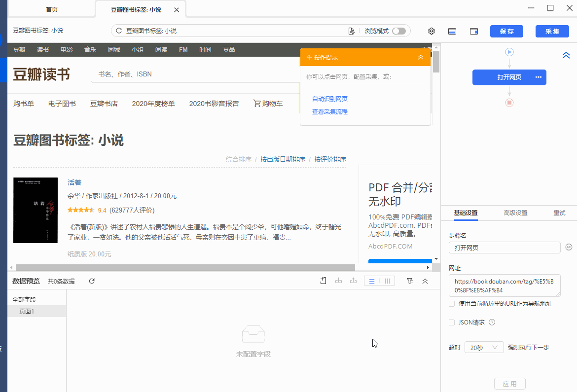Screen dimensions: 577x392
Task: Click the API icon next to step name
Action: [x=569, y=248]
